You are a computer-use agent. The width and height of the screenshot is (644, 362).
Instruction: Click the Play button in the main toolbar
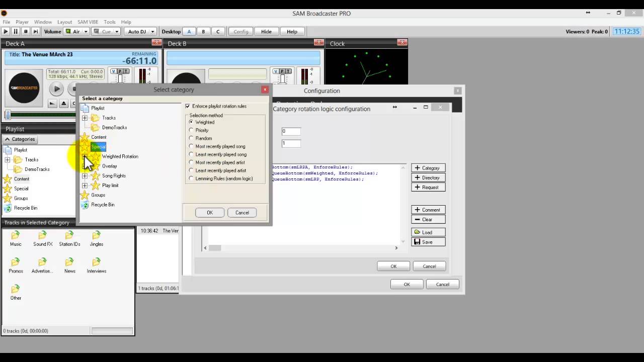tap(6, 31)
